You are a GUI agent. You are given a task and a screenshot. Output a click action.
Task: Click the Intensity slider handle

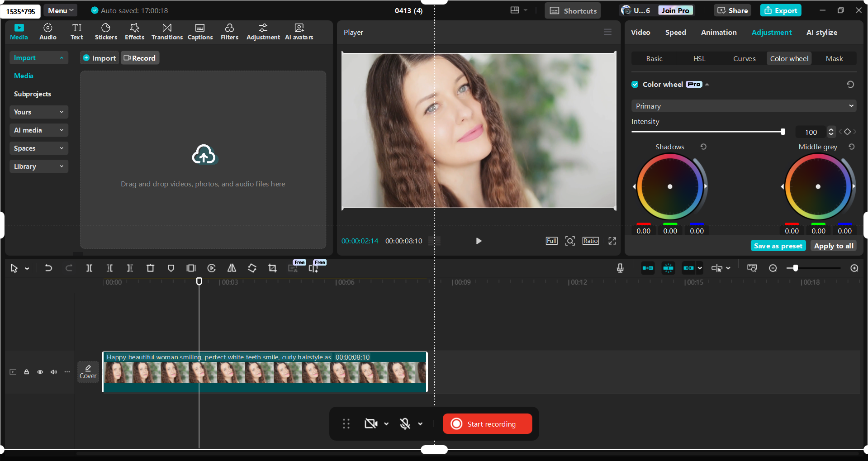tap(783, 132)
